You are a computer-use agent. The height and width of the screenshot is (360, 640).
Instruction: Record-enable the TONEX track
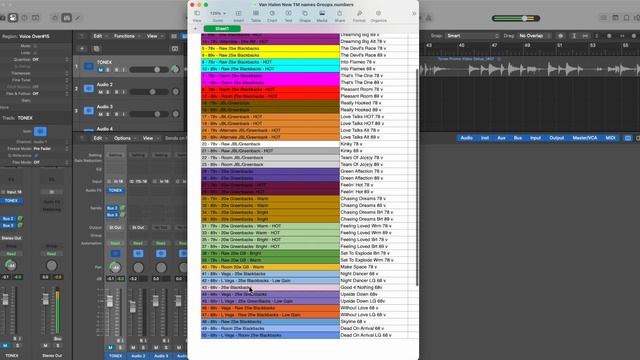pos(116,70)
